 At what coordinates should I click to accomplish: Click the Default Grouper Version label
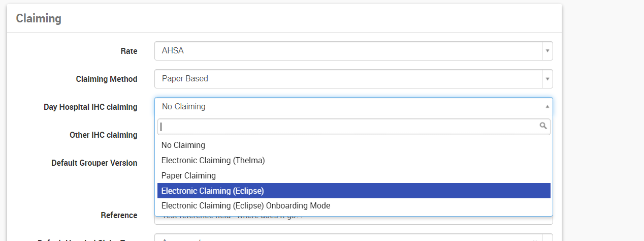[x=94, y=163]
